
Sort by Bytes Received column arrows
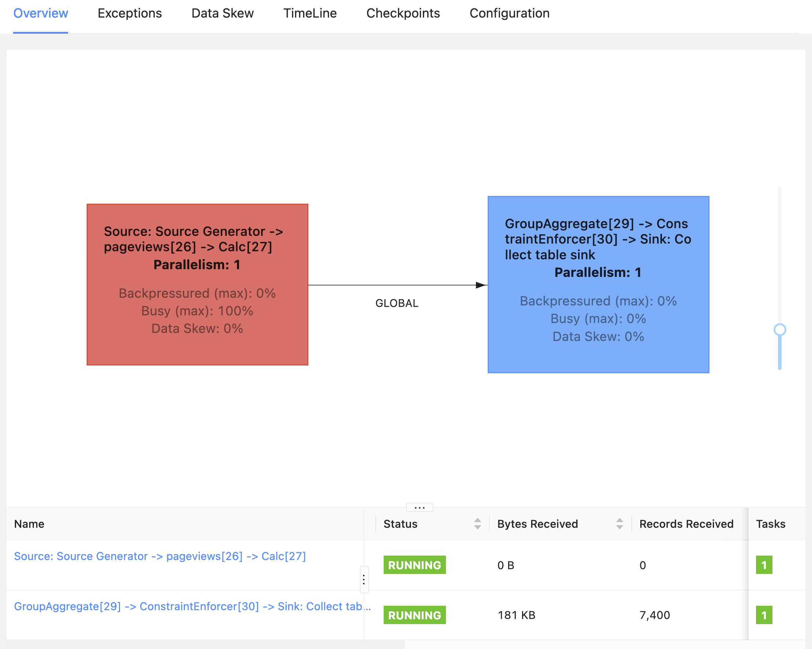point(619,524)
